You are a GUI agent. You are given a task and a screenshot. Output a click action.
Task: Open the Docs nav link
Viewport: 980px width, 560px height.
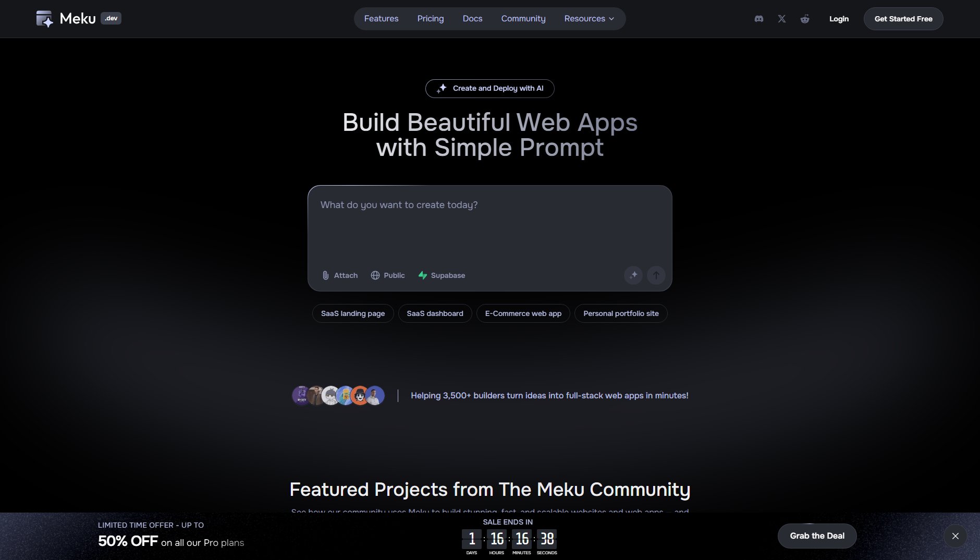(x=472, y=19)
